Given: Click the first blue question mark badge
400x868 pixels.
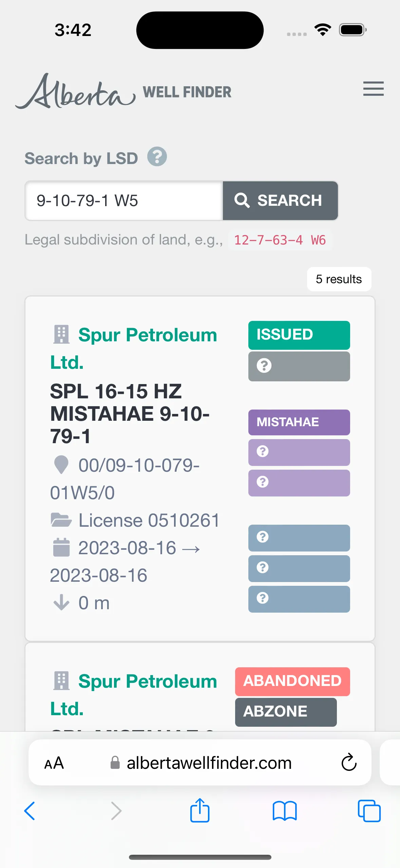Looking at the screenshot, I should coord(299,538).
